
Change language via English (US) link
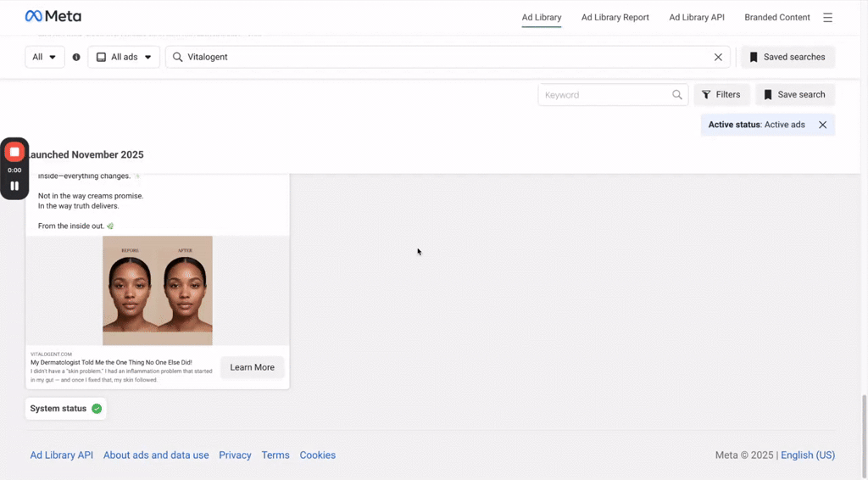[808, 455]
